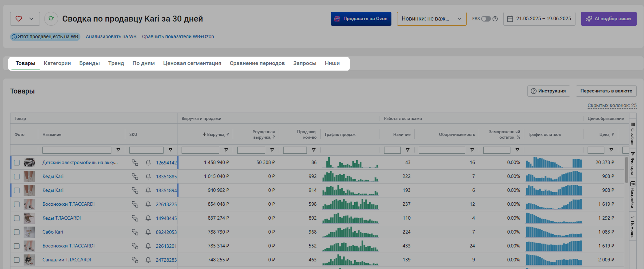Check the Босоножки row checkbox SKU 22613225

[17, 204]
